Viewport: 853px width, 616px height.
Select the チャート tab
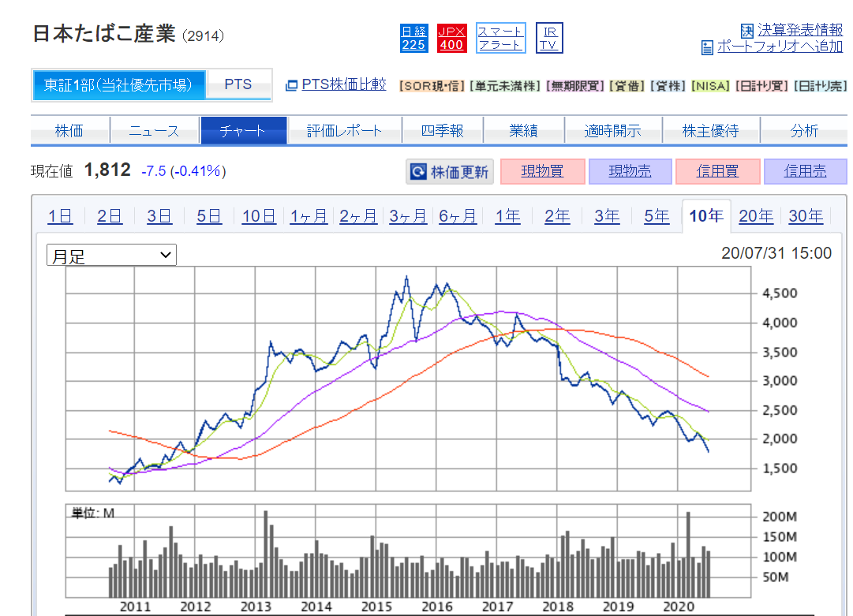[243, 130]
